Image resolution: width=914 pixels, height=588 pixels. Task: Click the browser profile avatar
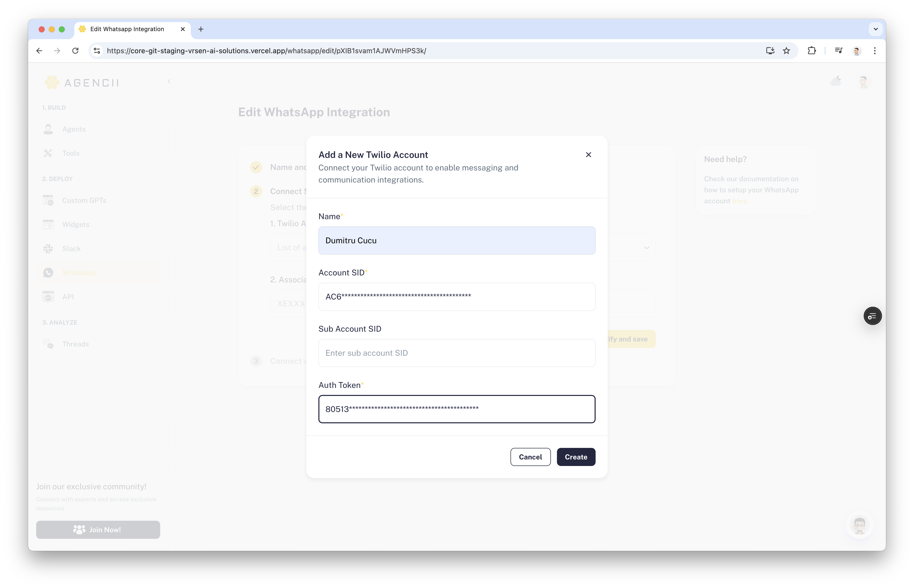click(x=857, y=51)
